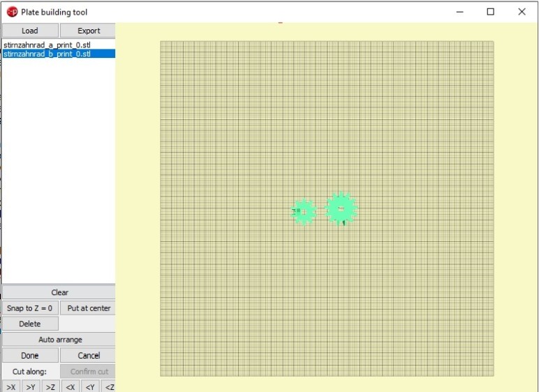Cut along the <Z axis

(109, 386)
